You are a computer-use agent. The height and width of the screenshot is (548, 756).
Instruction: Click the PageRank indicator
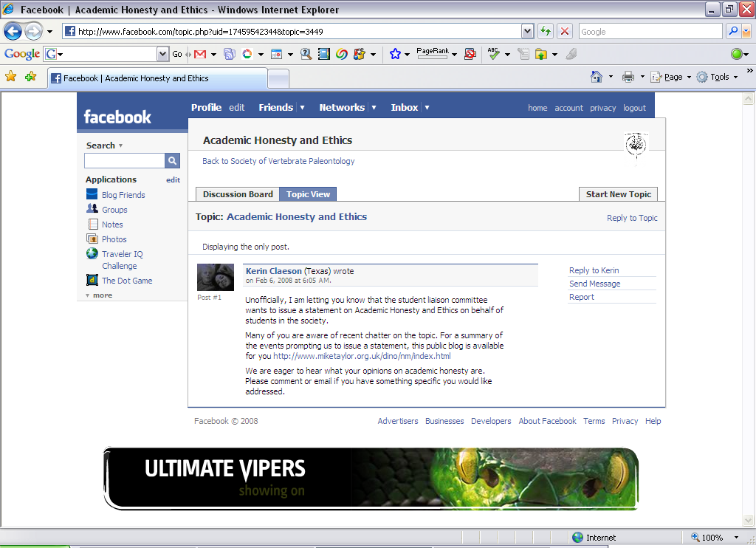pyautogui.click(x=433, y=53)
